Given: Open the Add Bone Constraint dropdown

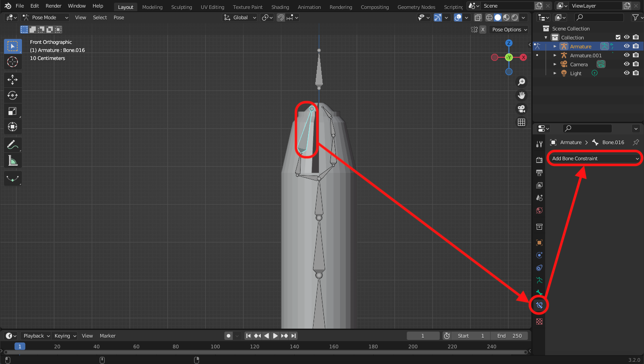Looking at the screenshot, I should [x=595, y=158].
